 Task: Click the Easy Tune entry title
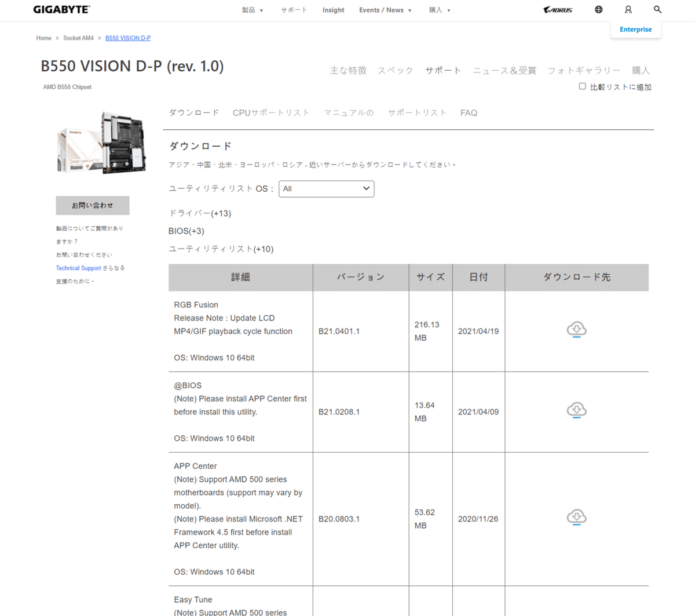pyautogui.click(x=193, y=600)
